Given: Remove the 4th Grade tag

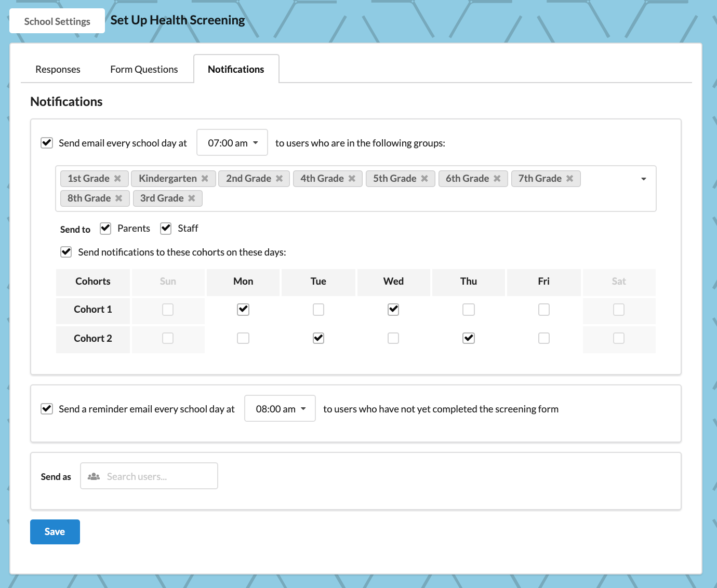Looking at the screenshot, I should [x=352, y=179].
